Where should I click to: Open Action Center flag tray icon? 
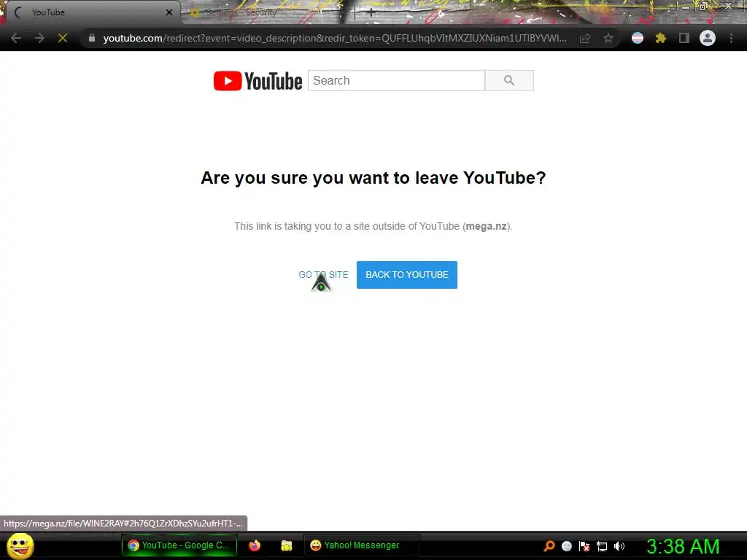tap(584, 546)
